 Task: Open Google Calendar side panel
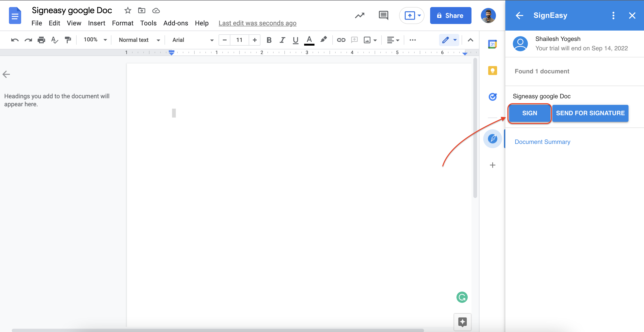492,44
